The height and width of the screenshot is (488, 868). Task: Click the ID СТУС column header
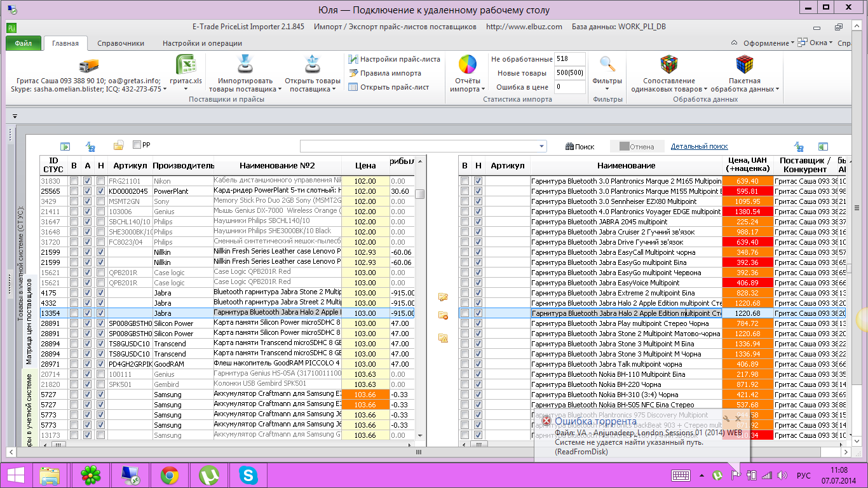click(53, 166)
